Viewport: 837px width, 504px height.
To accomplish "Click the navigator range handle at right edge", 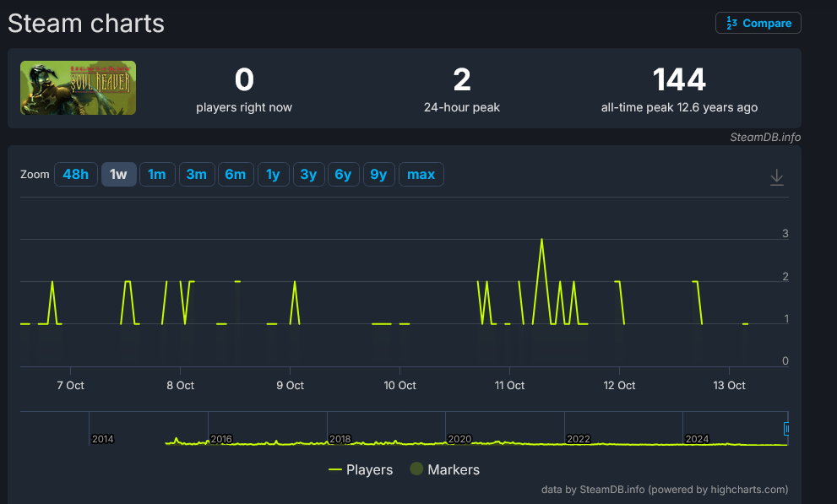I will [786, 429].
